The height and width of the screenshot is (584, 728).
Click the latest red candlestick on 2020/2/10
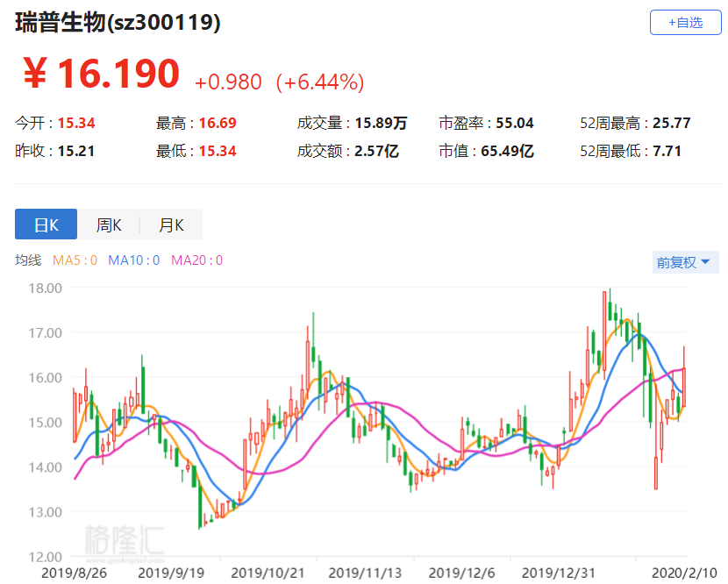[x=683, y=388]
